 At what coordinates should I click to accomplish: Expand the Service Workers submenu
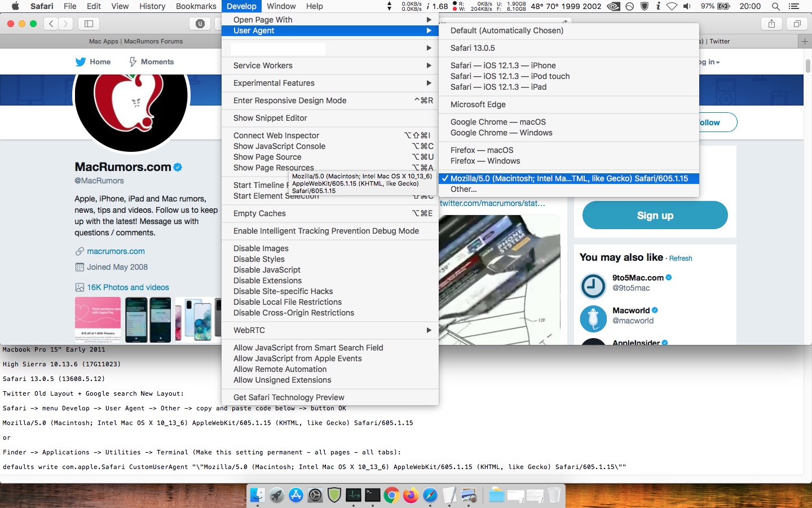pos(330,65)
